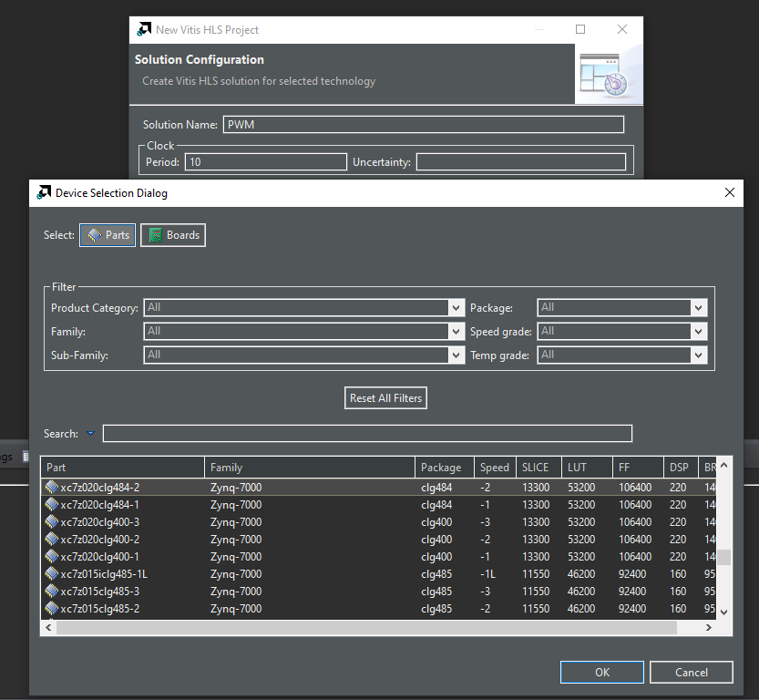
Task: Select the xc7z020clg400-1 chip icon
Action: (x=51, y=556)
